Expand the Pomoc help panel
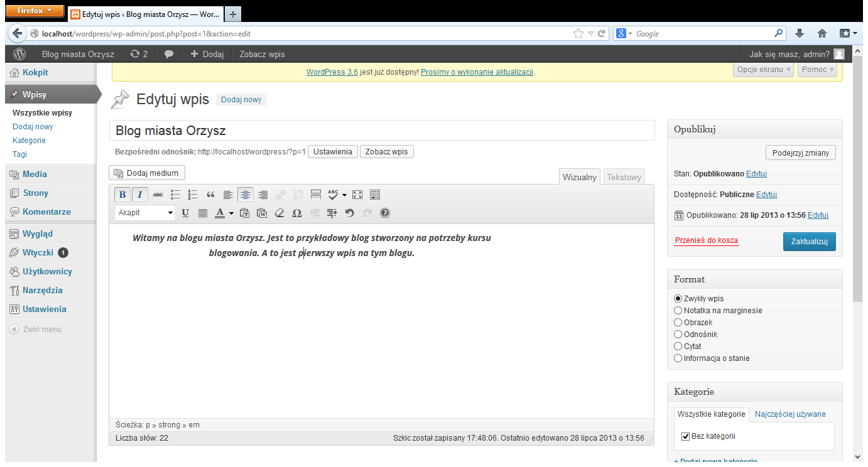Screen dimensions: 868x467 coord(818,70)
